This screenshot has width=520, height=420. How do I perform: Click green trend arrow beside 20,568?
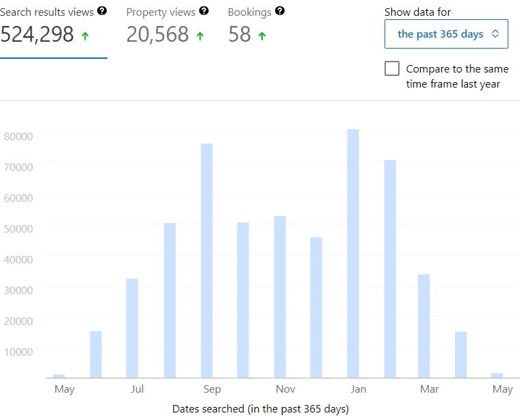tap(200, 36)
